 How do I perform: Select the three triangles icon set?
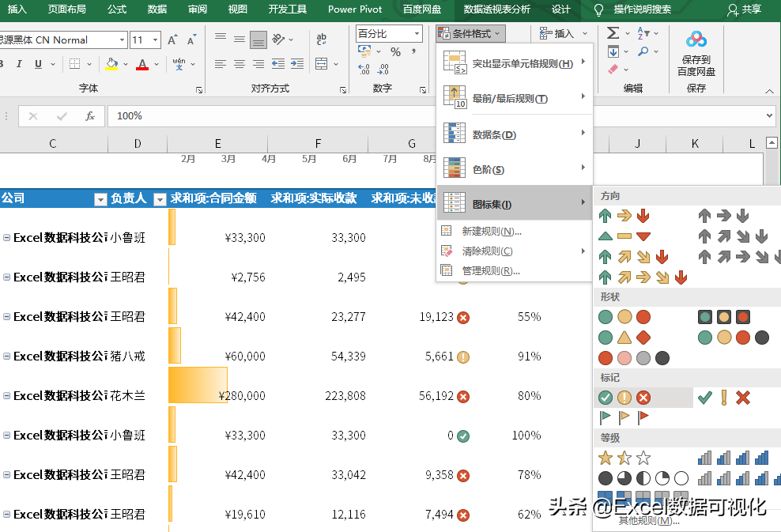(624, 236)
